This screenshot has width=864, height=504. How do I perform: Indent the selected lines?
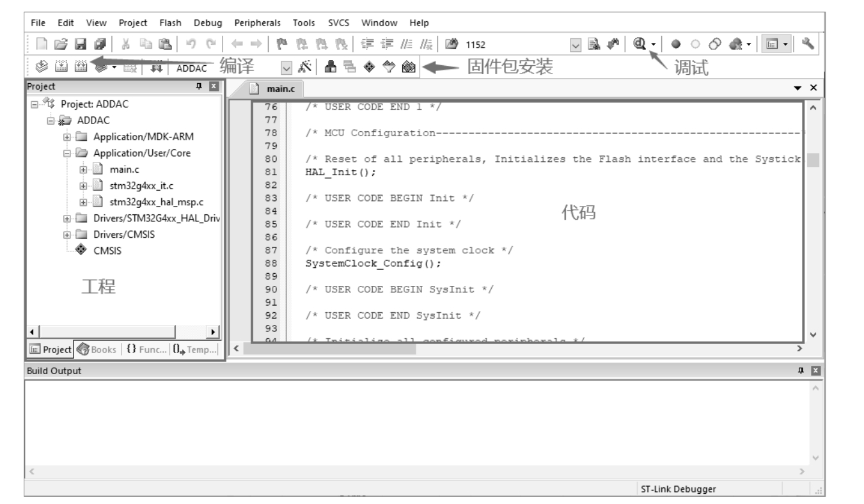pyautogui.click(x=368, y=44)
